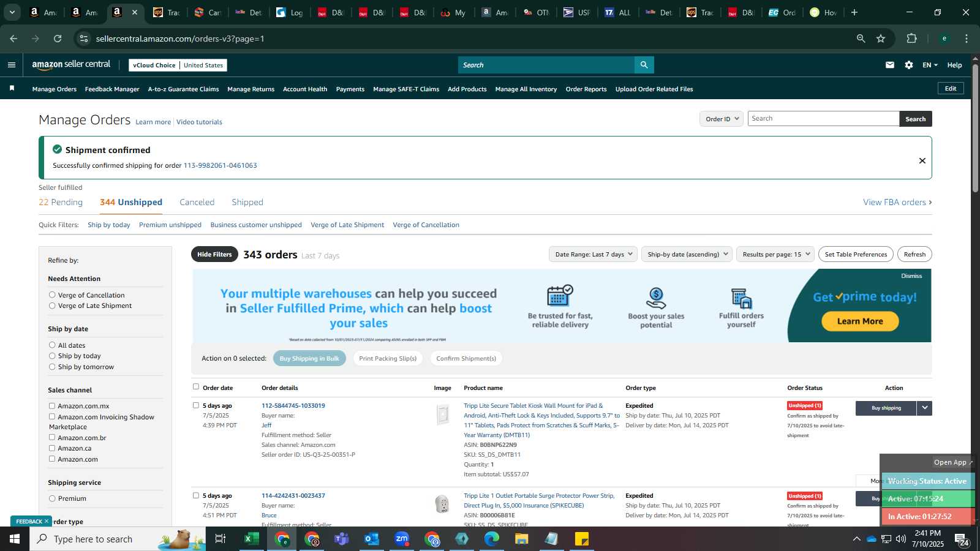Open Sticky Notes from the taskbar
The image size is (980, 551).
point(582,539)
